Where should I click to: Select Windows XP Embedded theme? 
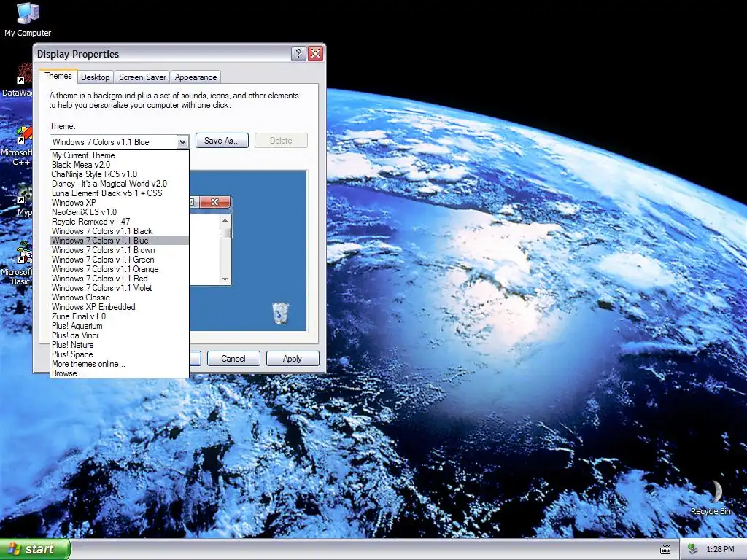click(x=120, y=307)
